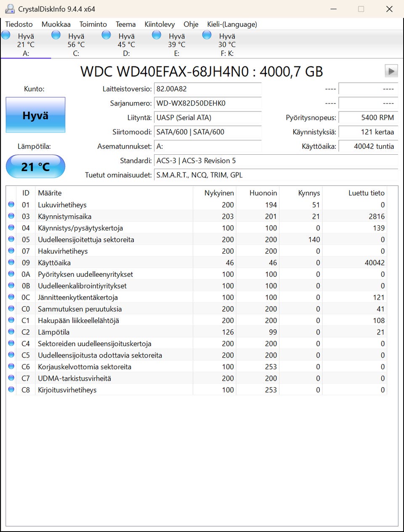Click the Standardi field ACS-3
Viewport: 404px width, 532px height.
(x=276, y=161)
